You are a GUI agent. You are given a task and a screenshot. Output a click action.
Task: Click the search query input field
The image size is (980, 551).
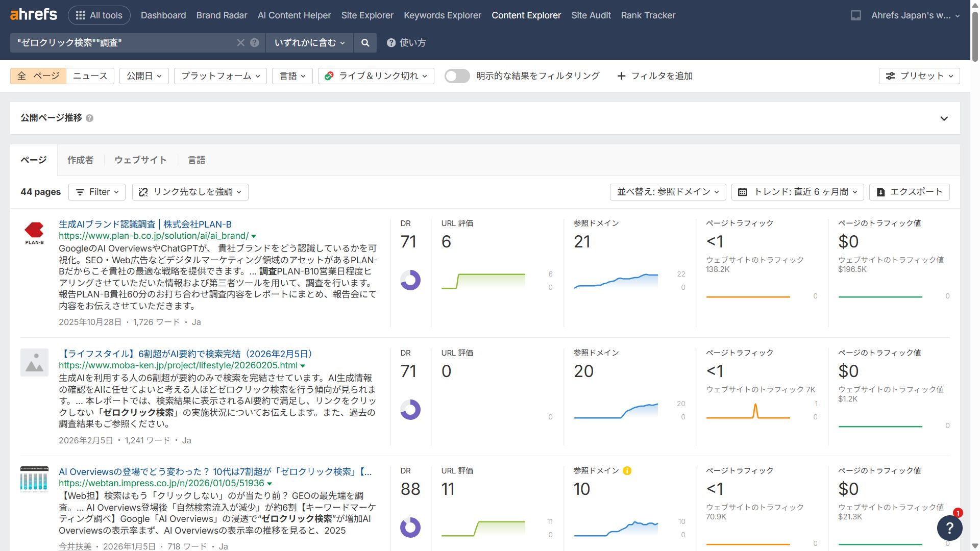tap(125, 43)
